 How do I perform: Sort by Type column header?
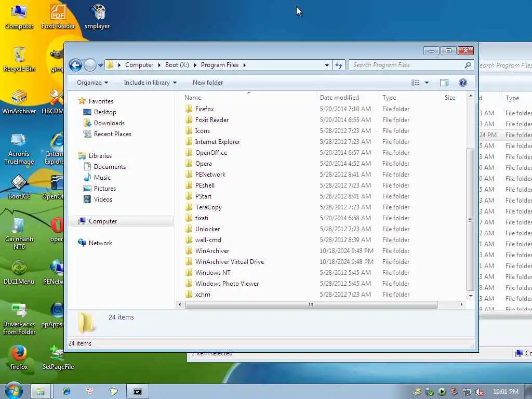410,97
